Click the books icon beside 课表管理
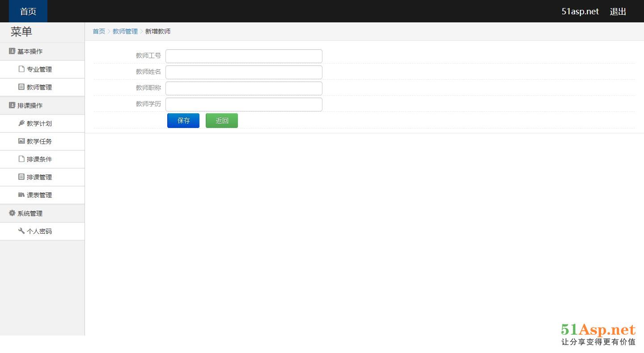 pos(21,195)
